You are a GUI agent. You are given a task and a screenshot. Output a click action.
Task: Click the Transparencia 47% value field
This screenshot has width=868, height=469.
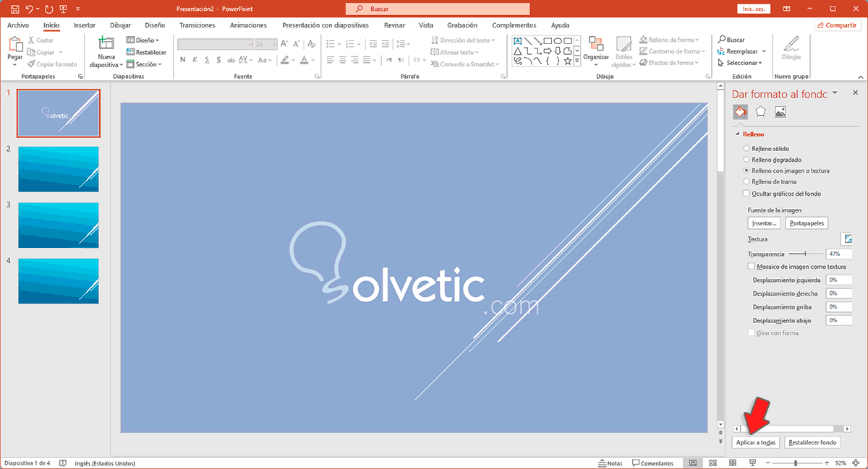point(838,254)
